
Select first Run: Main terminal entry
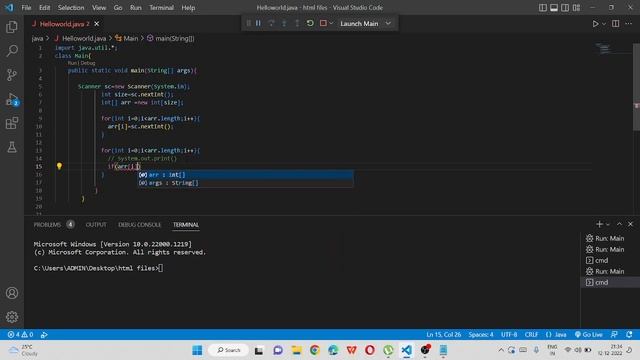tap(610, 238)
